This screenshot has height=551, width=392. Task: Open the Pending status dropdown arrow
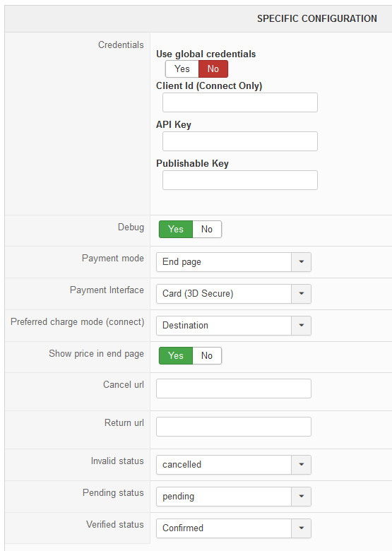(301, 496)
